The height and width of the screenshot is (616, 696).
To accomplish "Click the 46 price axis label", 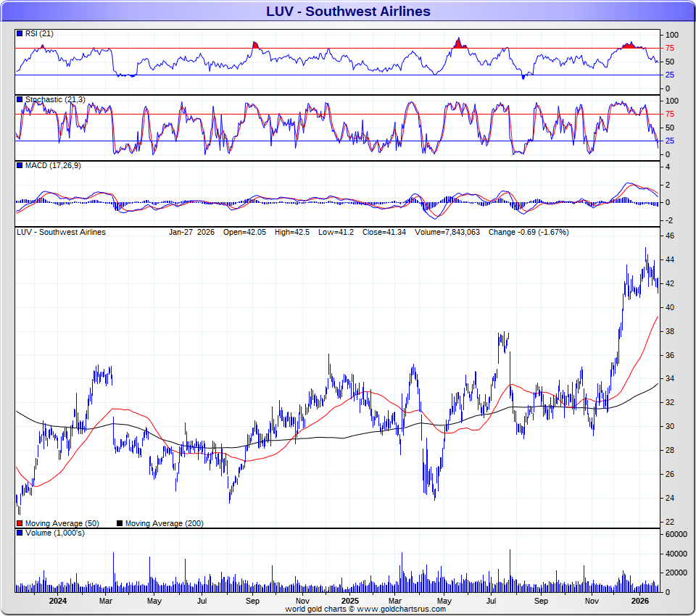I will coord(670,236).
